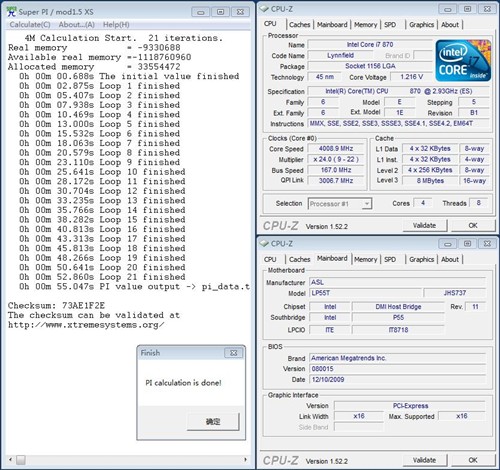Click motherboard model field LP55T
500x470 pixels.
365,293
